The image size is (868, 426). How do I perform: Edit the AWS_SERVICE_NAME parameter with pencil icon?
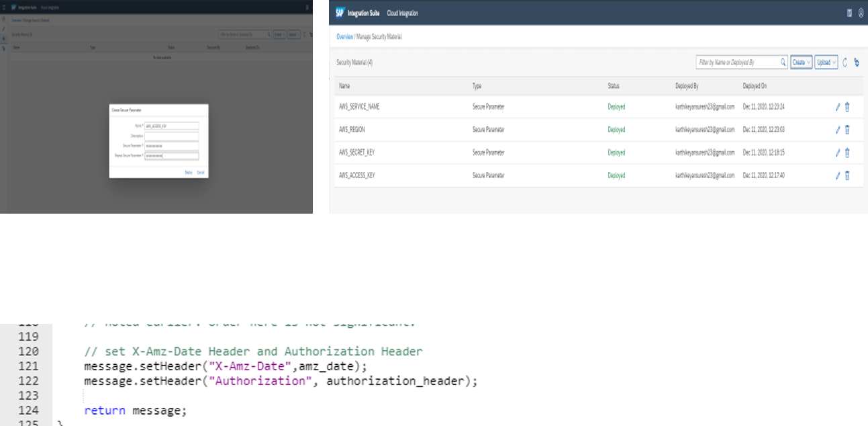837,107
